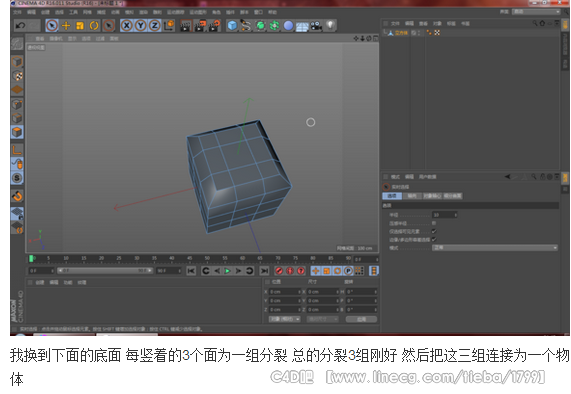
Task: Click Render to Picture Viewer icon
Action: click(200, 25)
